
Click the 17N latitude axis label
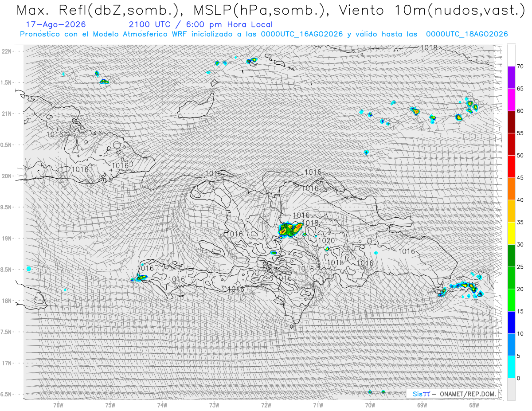click(x=8, y=363)
